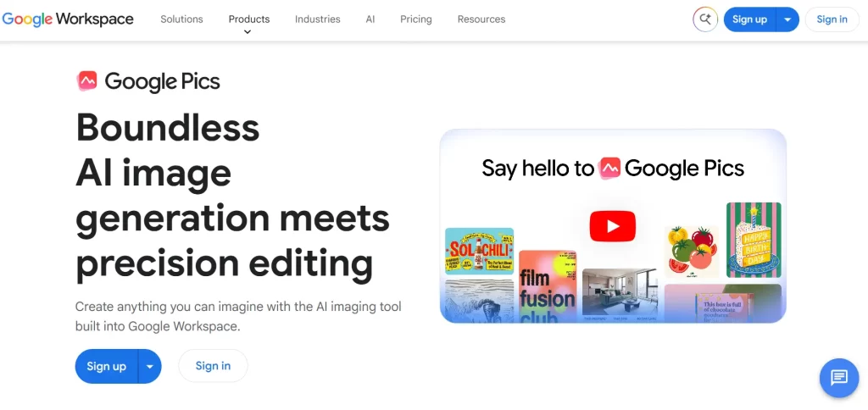Play the YouTube video button

point(612,226)
